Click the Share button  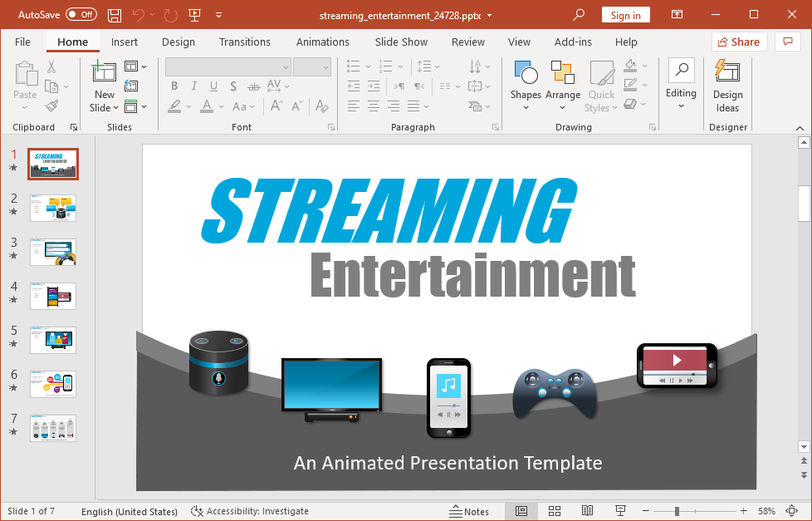[738, 42]
